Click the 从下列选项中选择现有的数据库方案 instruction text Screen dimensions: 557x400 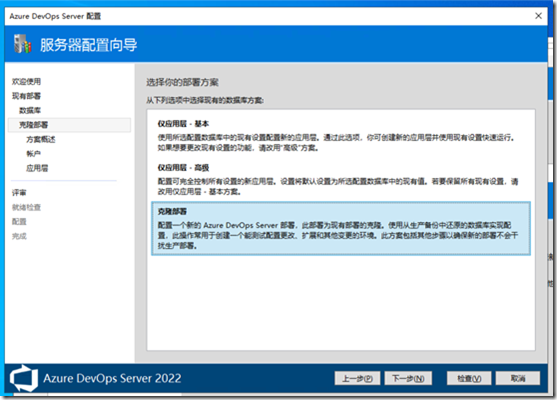[x=205, y=101]
